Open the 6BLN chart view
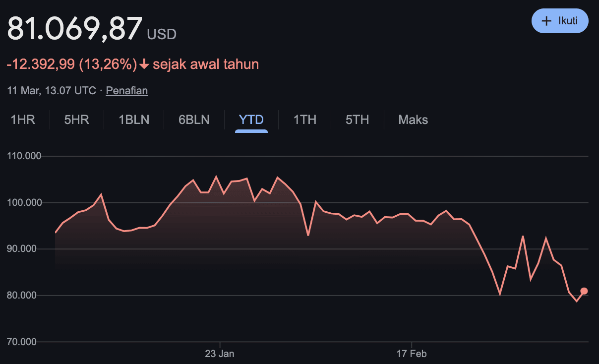The width and height of the screenshot is (599, 364). coord(193,120)
